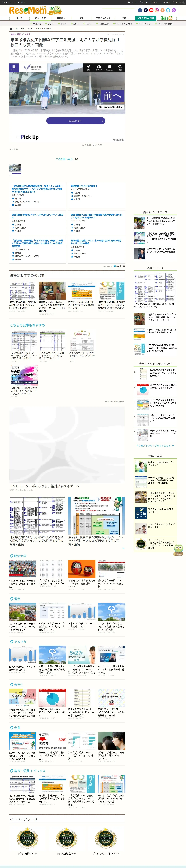Open the 子供英語教室2025 award badge

click(67, 839)
